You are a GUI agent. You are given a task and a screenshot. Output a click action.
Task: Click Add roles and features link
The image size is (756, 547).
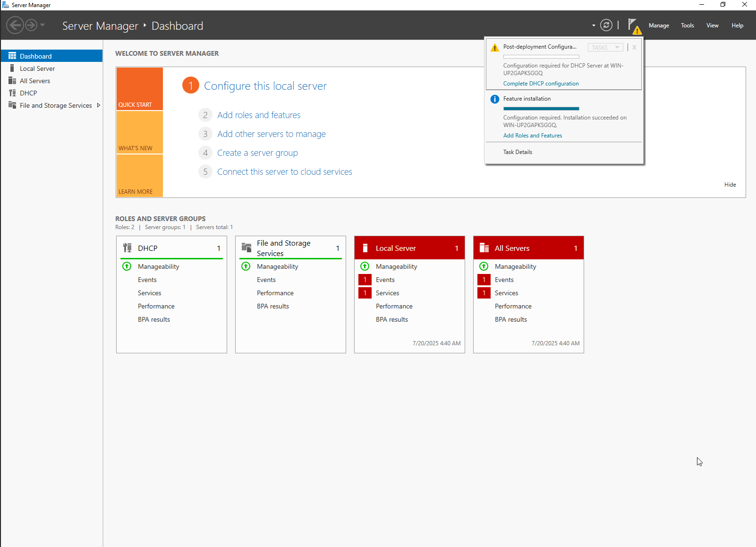click(259, 115)
